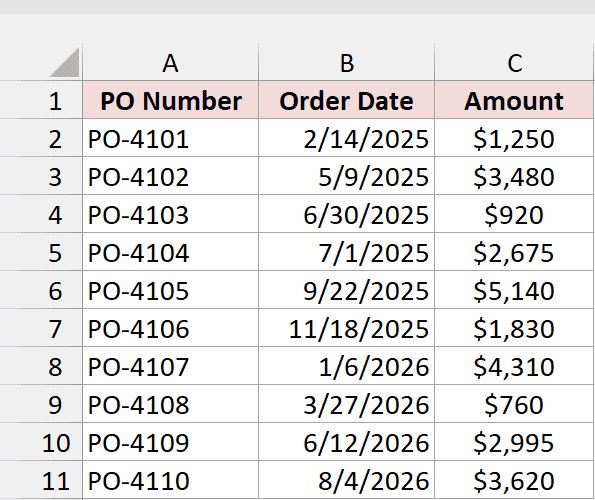Select the $3,620 amount cell
Image resolution: width=595 pixels, height=500 pixels.
[x=514, y=480]
